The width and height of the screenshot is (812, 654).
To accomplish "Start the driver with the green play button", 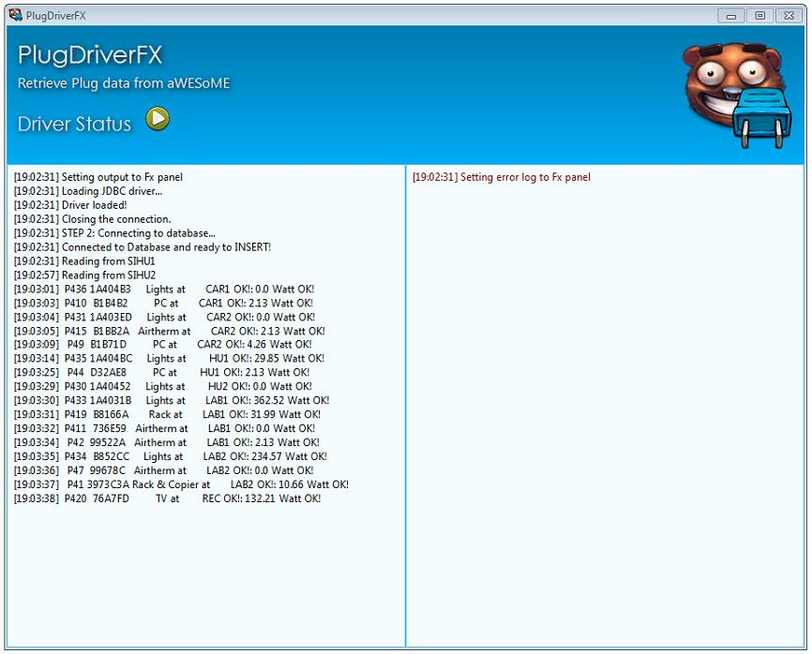I will 158,119.
